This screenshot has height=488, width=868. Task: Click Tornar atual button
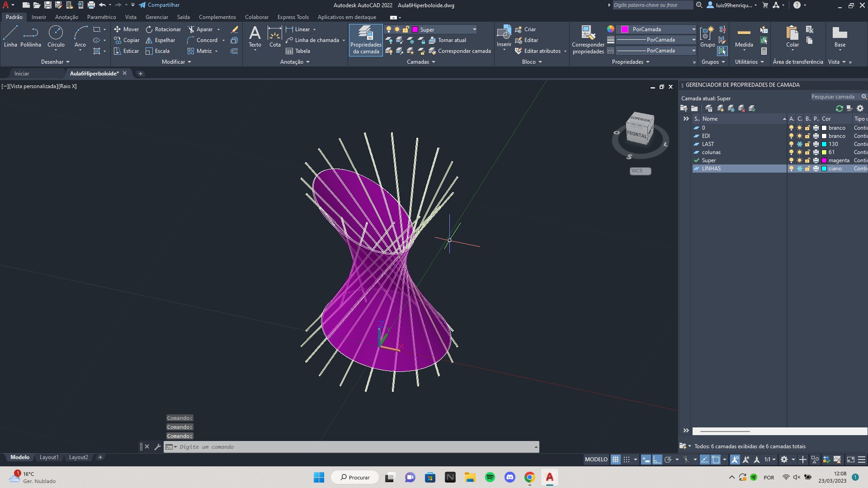[447, 40]
